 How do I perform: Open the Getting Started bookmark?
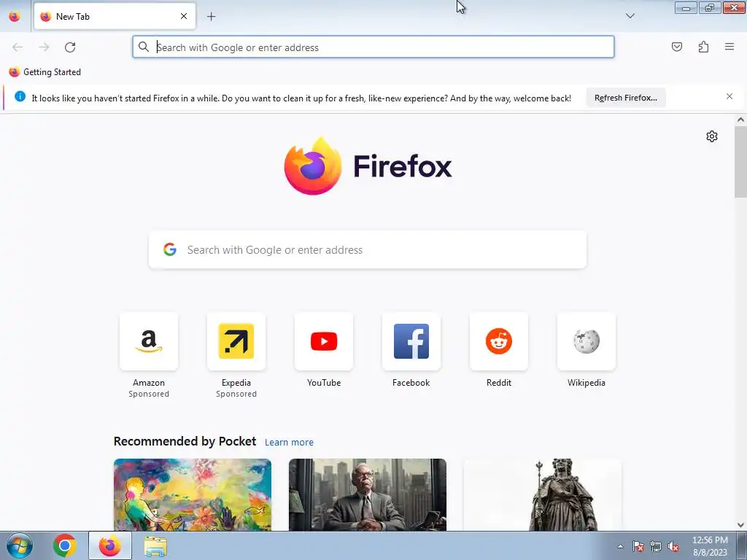44,72
